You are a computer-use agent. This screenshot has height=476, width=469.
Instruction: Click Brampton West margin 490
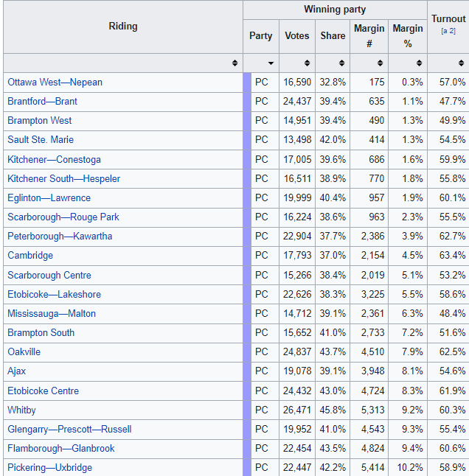[x=377, y=121]
